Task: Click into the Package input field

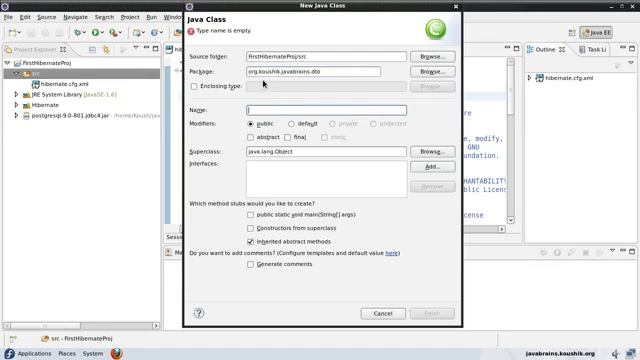Action: [313, 71]
